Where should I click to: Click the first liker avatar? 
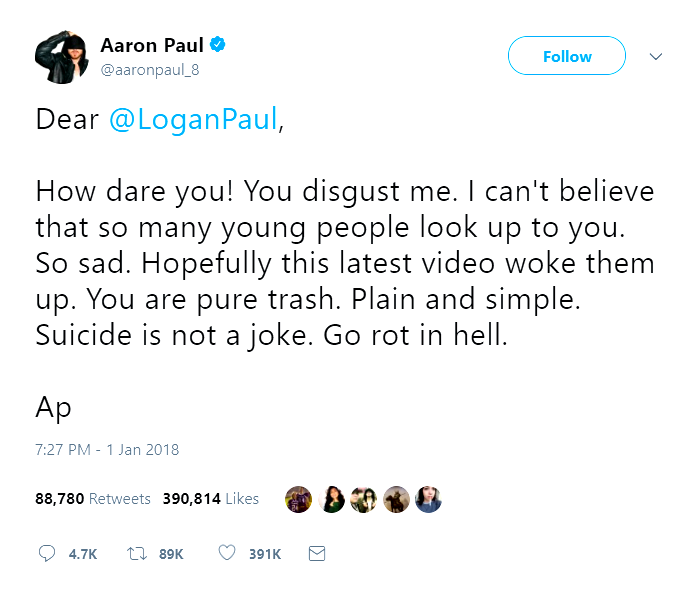click(298, 499)
